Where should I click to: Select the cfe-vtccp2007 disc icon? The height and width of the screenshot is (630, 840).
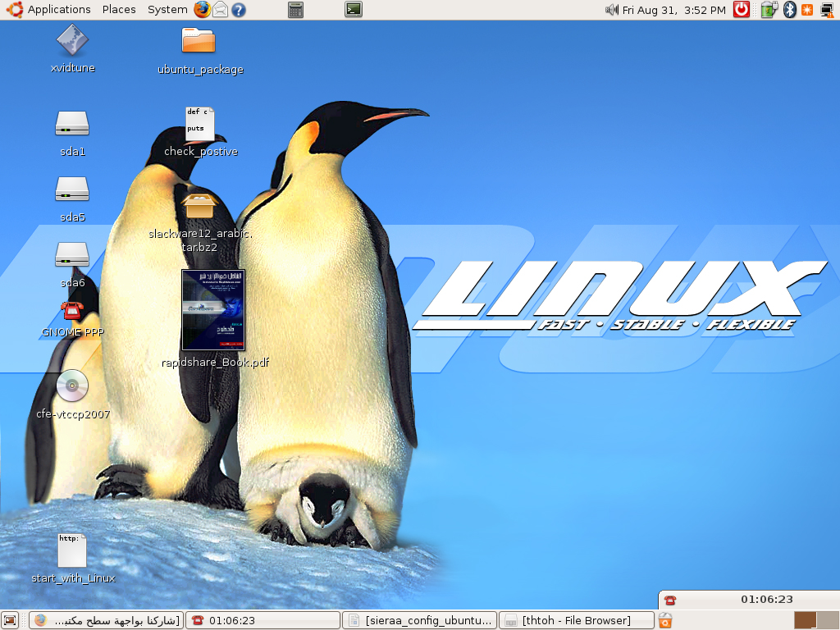tap(73, 395)
